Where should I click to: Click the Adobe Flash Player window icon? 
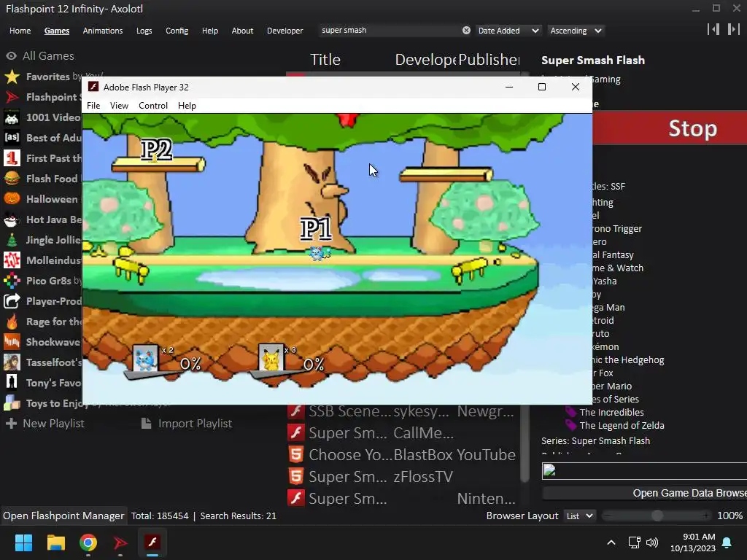coord(93,87)
